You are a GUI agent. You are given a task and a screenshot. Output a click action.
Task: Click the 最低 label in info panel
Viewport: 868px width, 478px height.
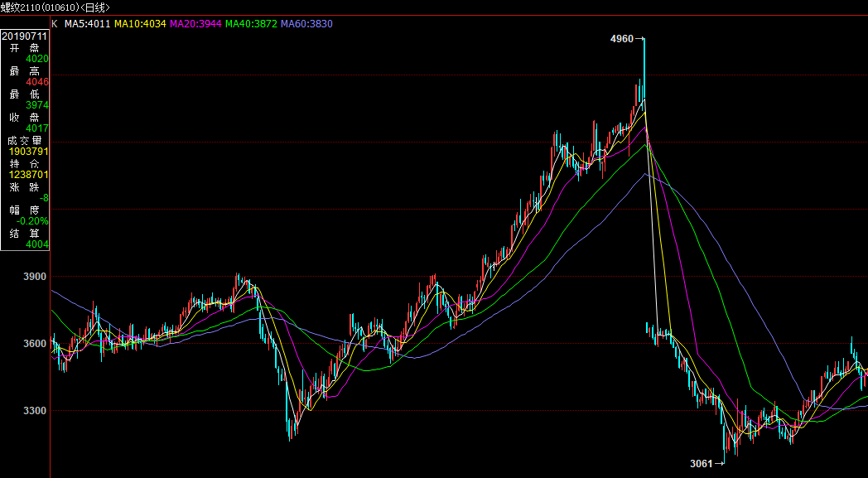tap(25, 94)
